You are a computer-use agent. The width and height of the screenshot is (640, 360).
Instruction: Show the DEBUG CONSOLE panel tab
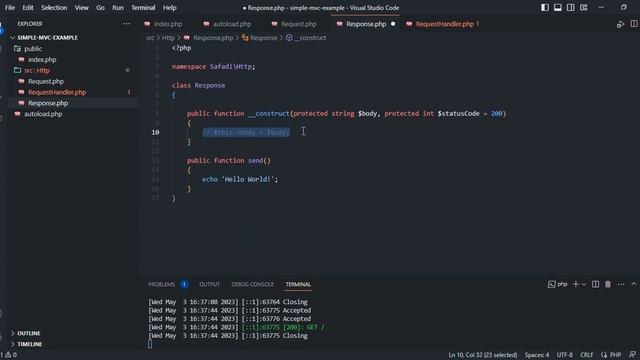click(x=253, y=284)
